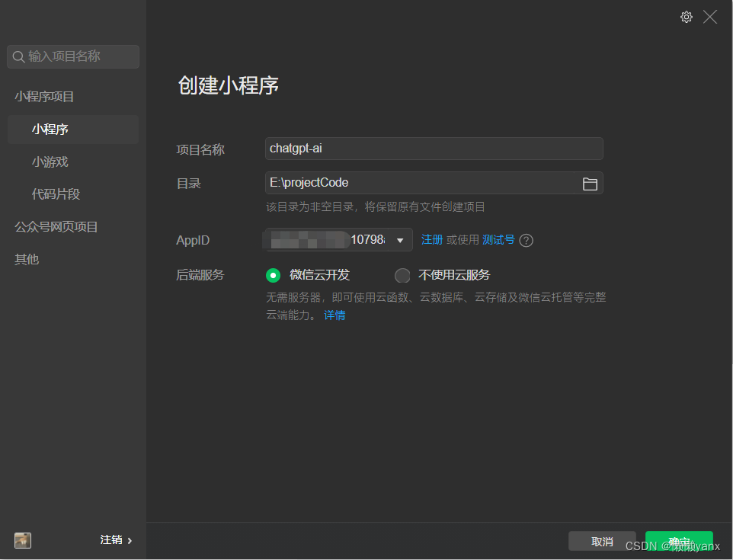Select 小程序项目 section in sidebar
This screenshot has width=733, height=560.
[44, 97]
